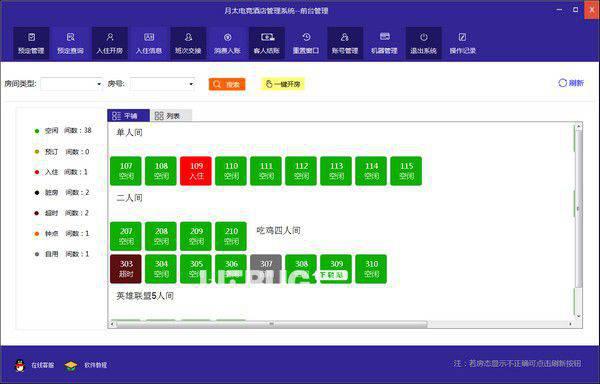Select room 207 tile
600x384 pixels.
tap(126, 236)
